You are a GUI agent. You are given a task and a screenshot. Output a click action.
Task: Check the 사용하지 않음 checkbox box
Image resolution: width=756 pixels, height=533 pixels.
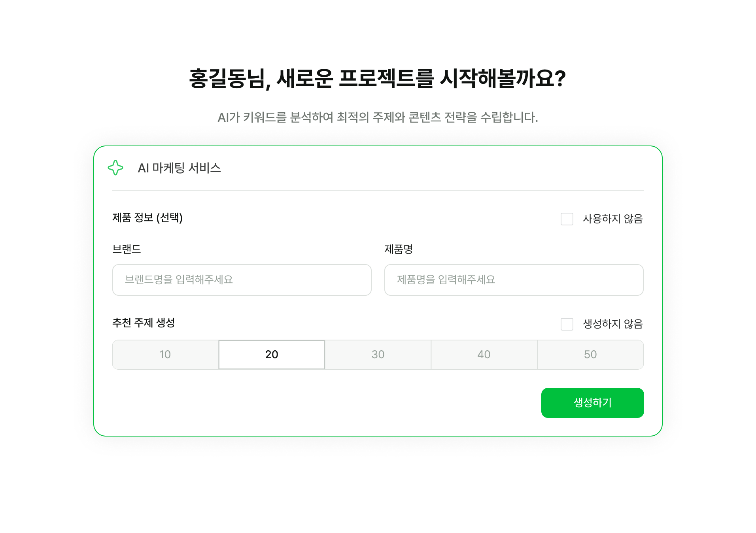point(567,219)
